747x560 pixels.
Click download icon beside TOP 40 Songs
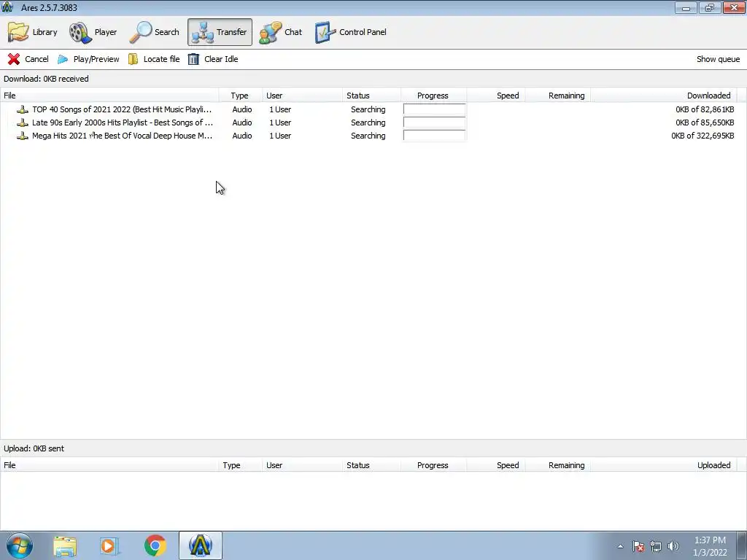(x=23, y=109)
